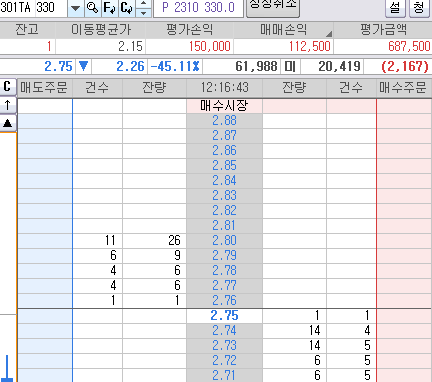432x382 pixels.
Task: Click the blue down triangle price indicator
Action: coord(83,66)
